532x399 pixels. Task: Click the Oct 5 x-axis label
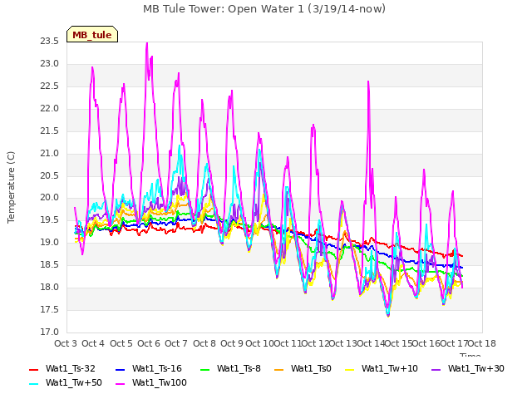[121, 343]
